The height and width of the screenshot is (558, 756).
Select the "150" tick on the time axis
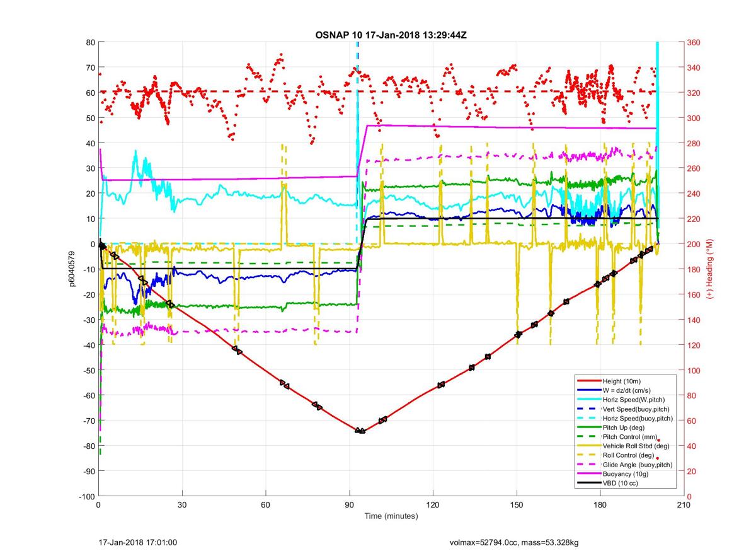coord(517,505)
